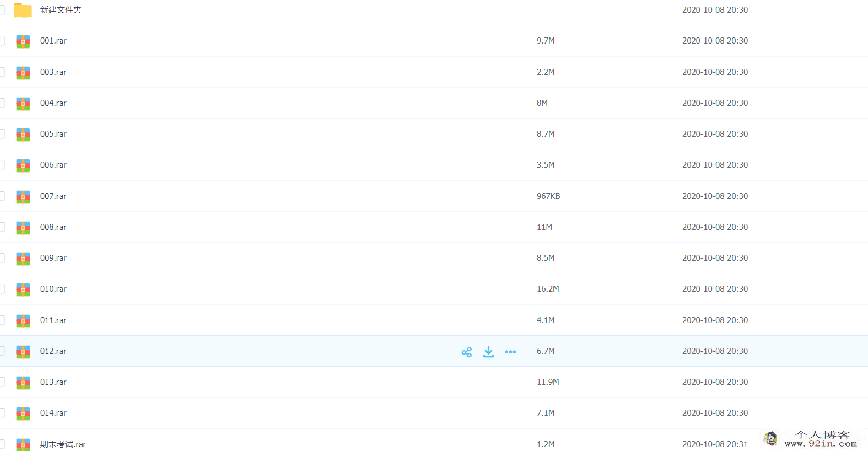This screenshot has width=868, height=451.
Task: Tick the checkbox for 006.rar
Action: pos(2,165)
